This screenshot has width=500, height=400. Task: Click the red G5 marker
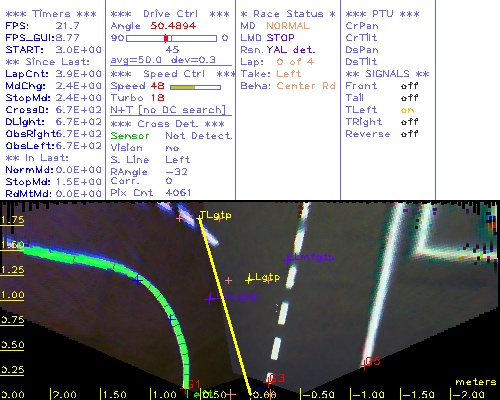[364, 365]
